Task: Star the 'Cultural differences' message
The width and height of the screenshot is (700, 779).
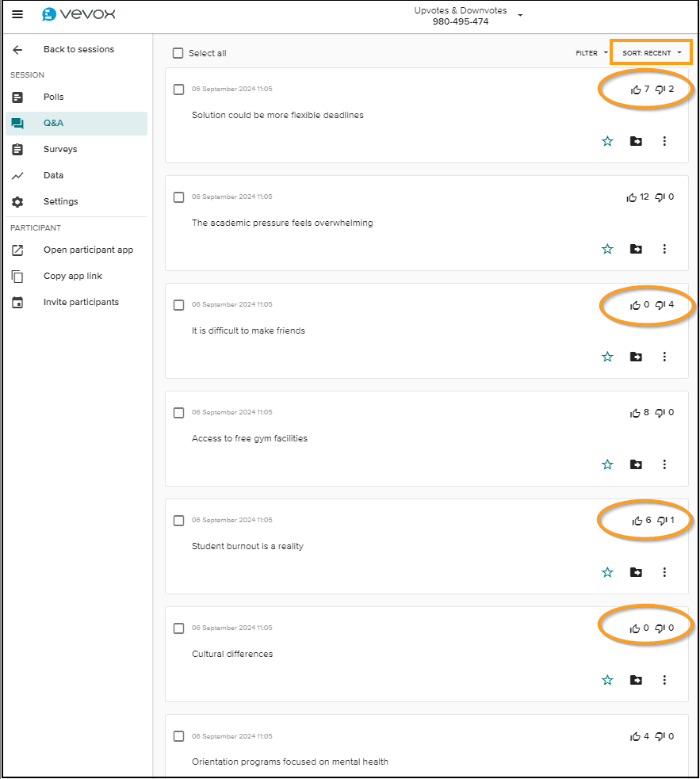Action: (x=607, y=680)
